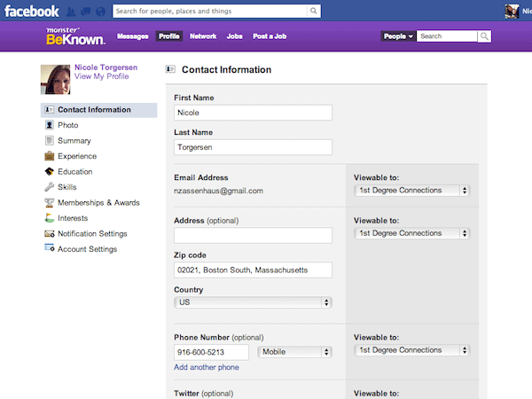This screenshot has height=399, width=532.
Task: Click the Phone Number field
Action: tap(211, 352)
